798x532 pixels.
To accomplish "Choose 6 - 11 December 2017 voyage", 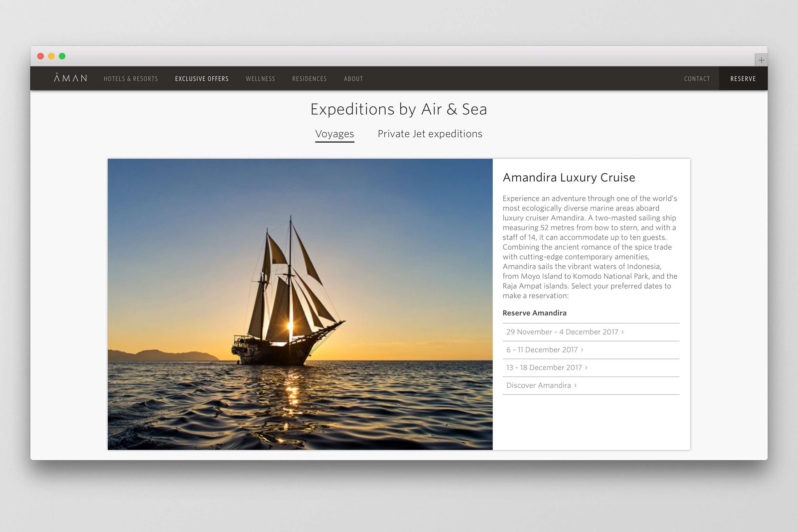I will coord(544,350).
